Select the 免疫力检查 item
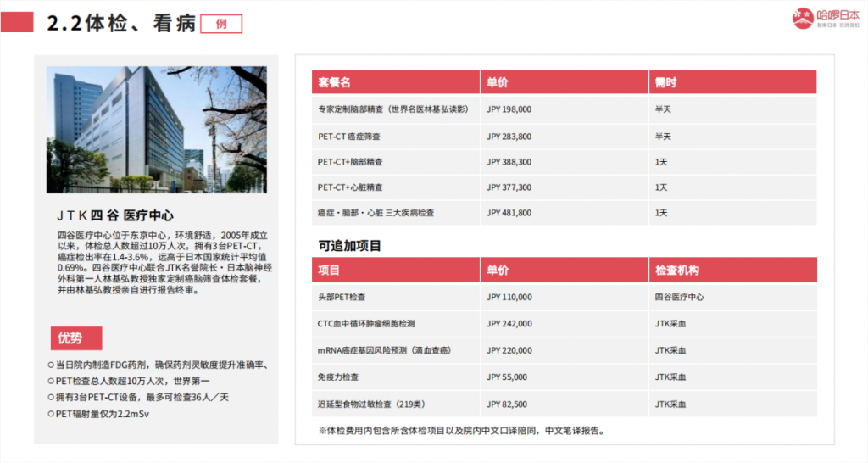868x463 pixels. pos(337,377)
